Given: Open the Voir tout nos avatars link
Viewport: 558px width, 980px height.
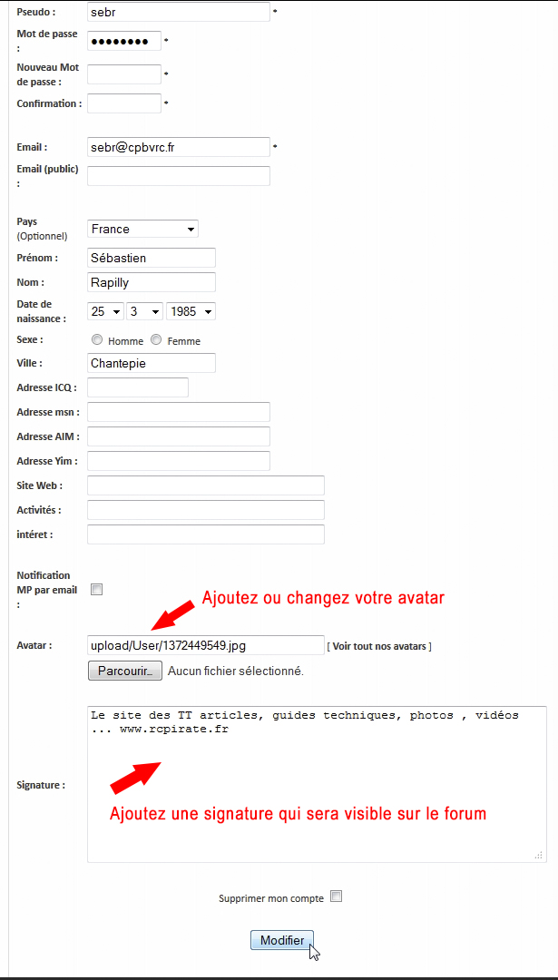Looking at the screenshot, I should tap(380, 646).
